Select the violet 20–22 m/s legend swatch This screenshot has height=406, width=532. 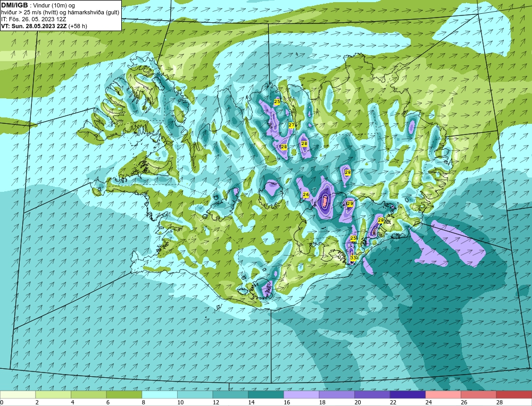click(x=372, y=395)
